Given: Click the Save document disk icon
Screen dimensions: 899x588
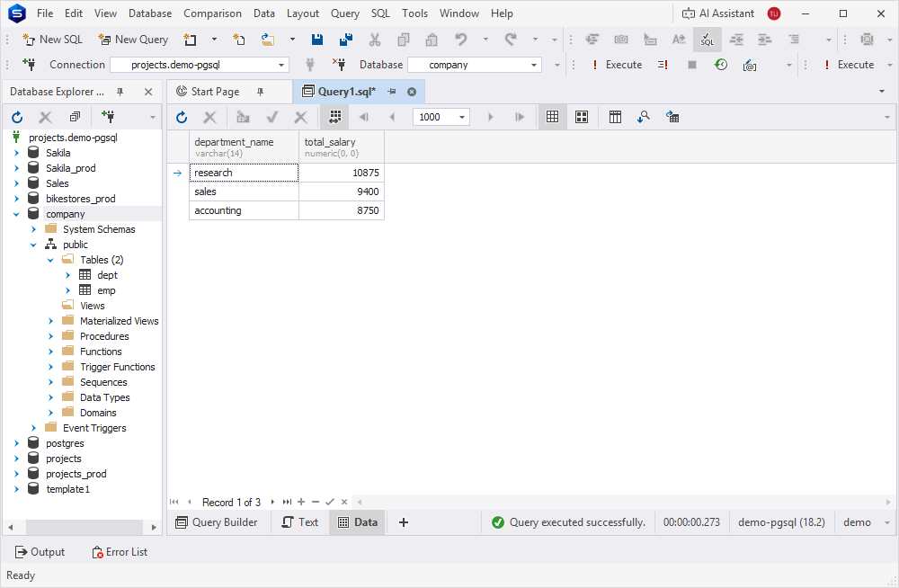Looking at the screenshot, I should (x=317, y=40).
